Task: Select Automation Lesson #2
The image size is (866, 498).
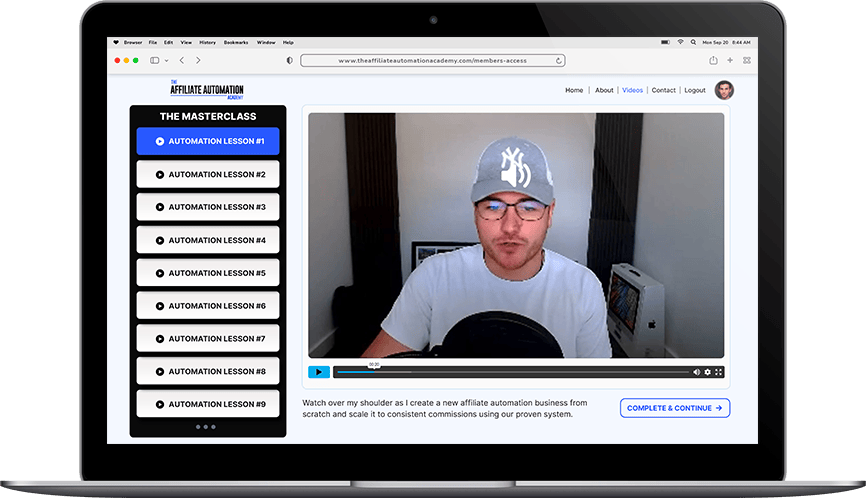Action: tap(208, 174)
